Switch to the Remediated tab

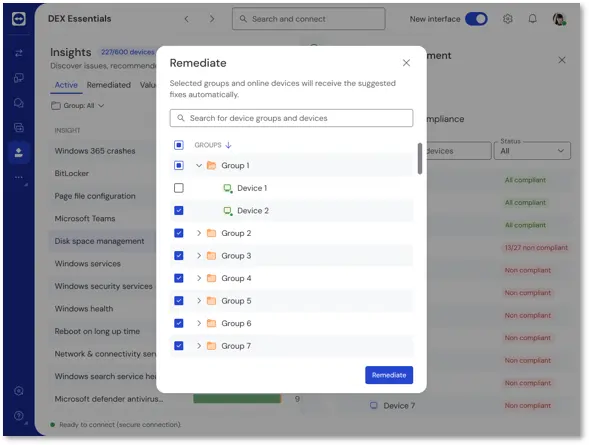(x=109, y=85)
